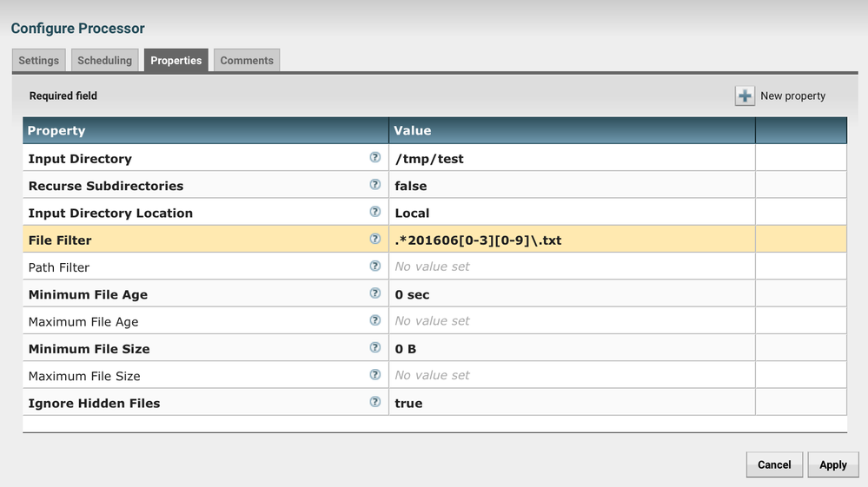The image size is (868, 487).
Task: Switch to the Settings tab
Action: (x=39, y=60)
